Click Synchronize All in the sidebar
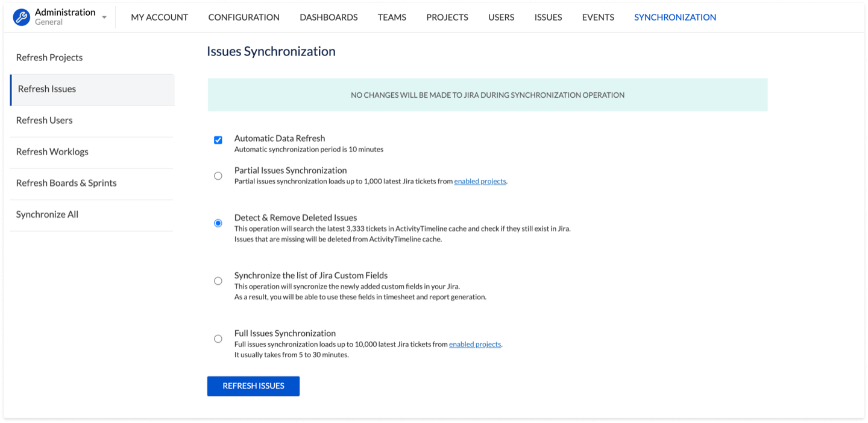The height and width of the screenshot is (423, 868). tap(47, 215)
